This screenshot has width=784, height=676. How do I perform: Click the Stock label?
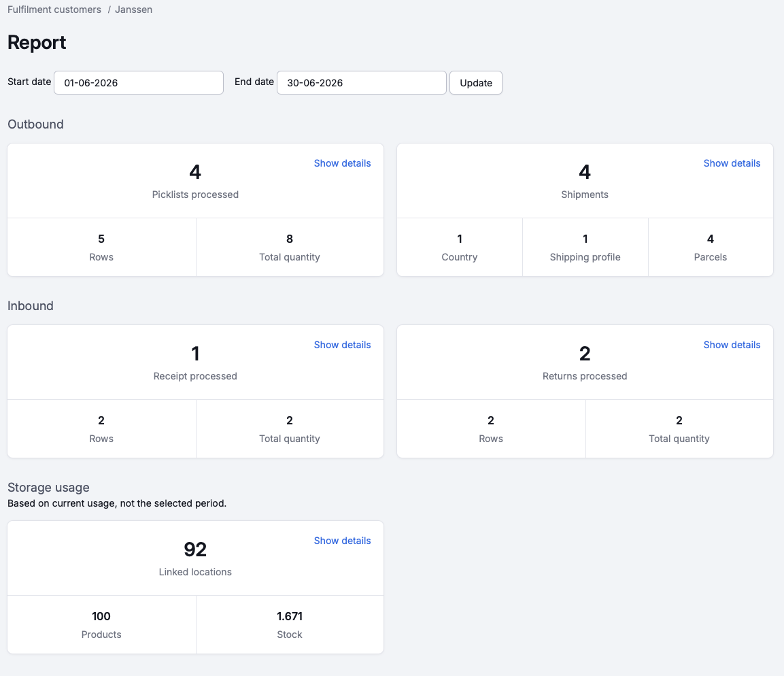coord(290,635)
